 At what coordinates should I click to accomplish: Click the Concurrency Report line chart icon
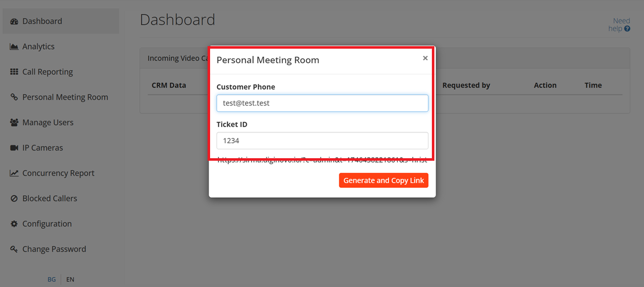[14, 173]
